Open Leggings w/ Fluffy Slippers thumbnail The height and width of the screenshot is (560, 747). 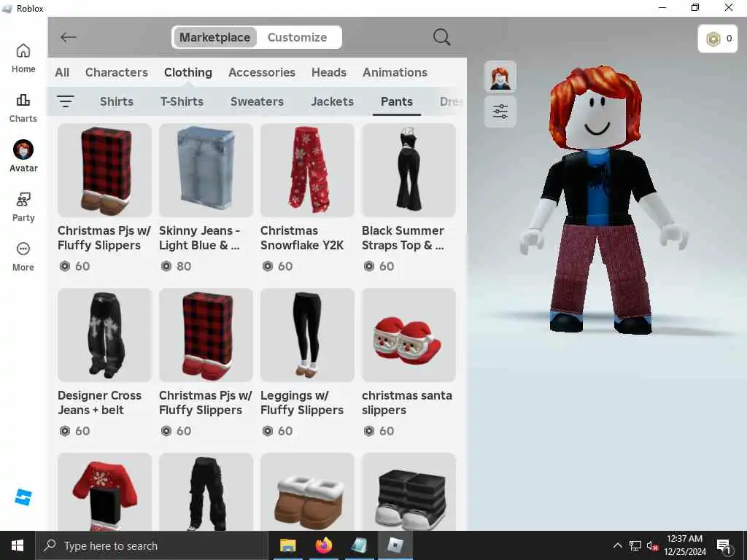(x=307, y=335)
